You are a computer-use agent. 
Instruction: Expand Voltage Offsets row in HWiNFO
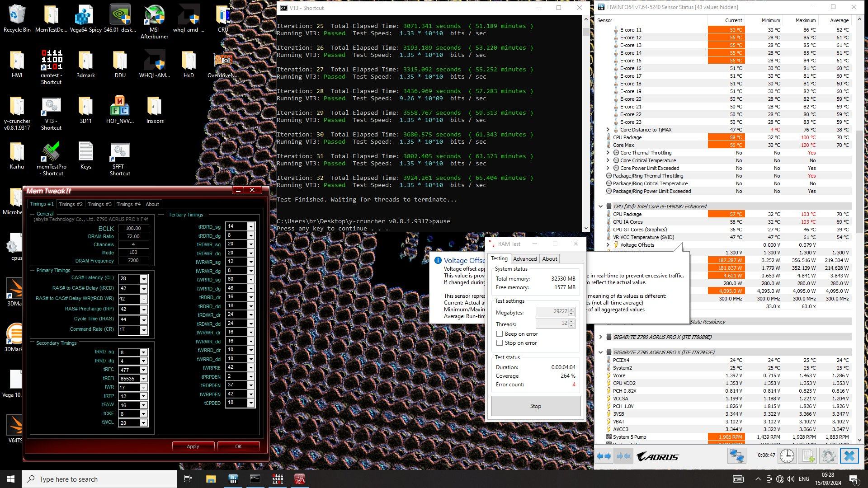[608, 245]
